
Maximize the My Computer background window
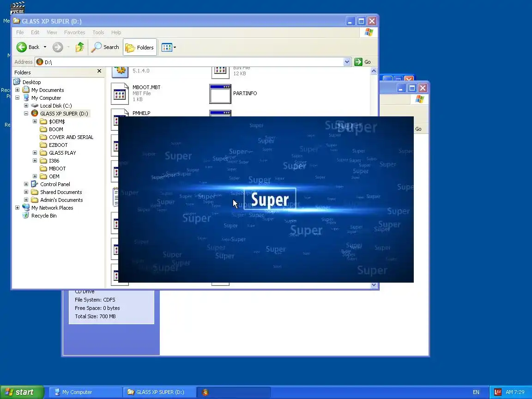(412, 88)
